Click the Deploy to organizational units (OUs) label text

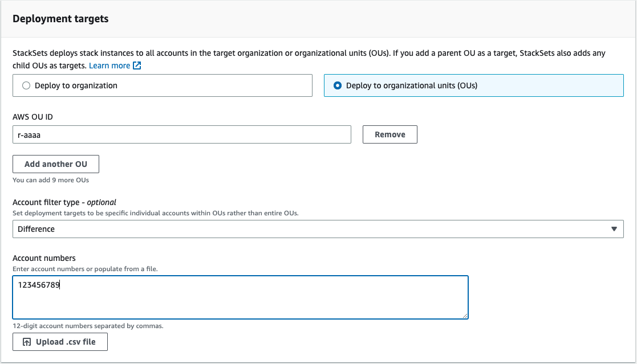point(412,85)
